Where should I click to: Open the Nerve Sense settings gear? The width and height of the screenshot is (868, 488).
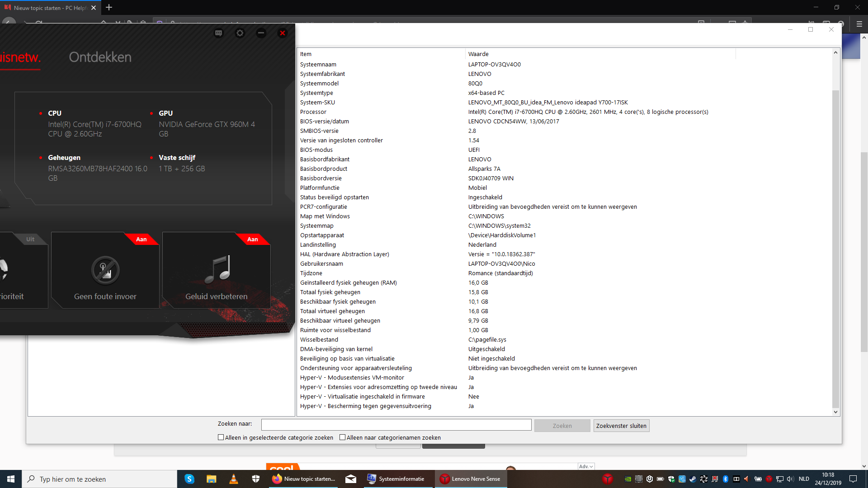click(x=240, y=33)
